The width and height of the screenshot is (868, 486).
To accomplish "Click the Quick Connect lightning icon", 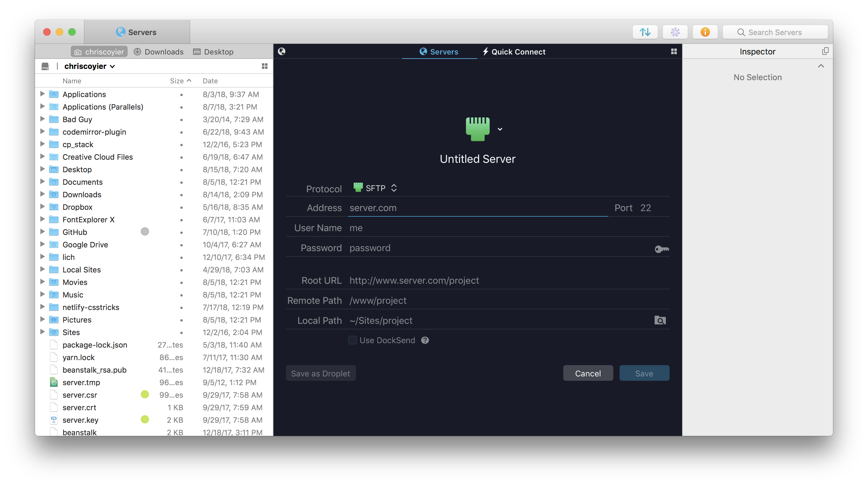I will [485, 51].
